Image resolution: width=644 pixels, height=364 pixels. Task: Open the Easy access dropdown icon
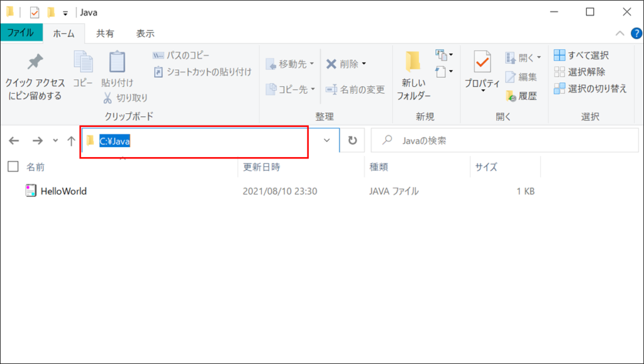click(x=444, y=72)
